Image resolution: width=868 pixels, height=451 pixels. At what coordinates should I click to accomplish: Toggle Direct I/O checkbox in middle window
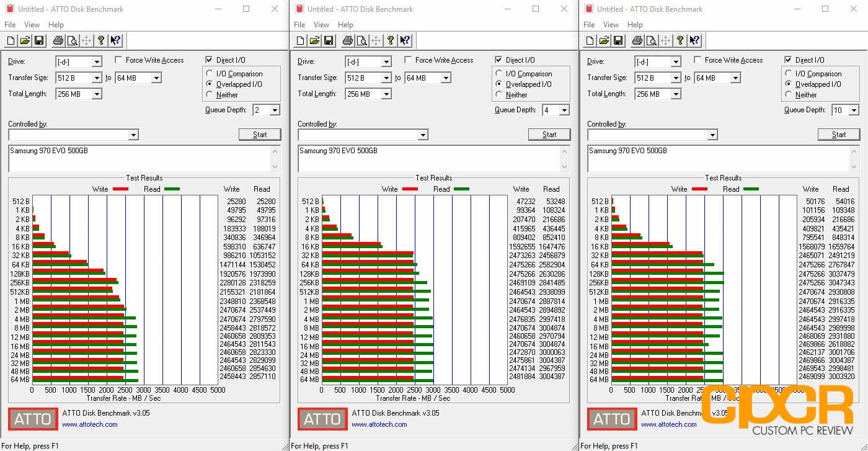click(x=499, y=60)
